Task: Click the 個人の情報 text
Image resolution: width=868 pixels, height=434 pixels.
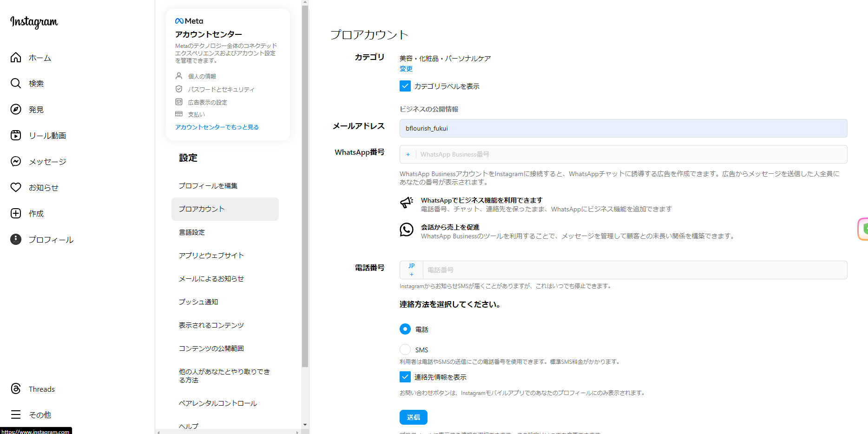Action: tap(202, 76)
